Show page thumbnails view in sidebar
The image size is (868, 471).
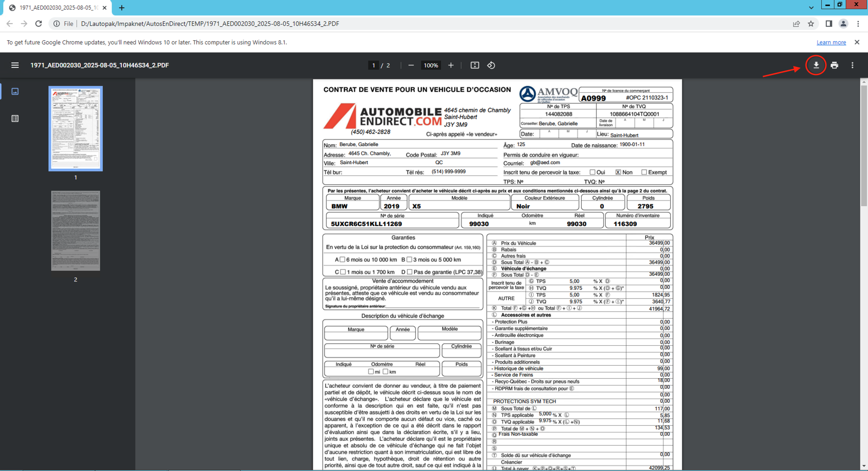(x=15, y=91)
